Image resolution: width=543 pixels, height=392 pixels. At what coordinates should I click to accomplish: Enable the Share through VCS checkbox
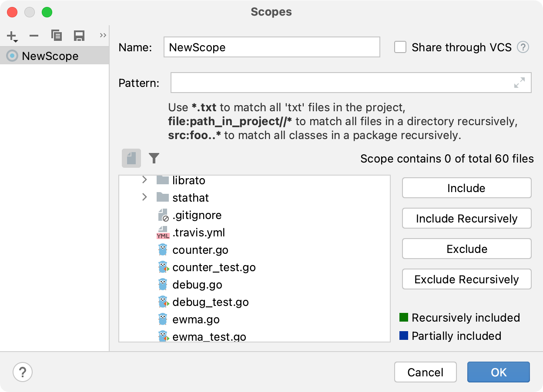point(400,47)
